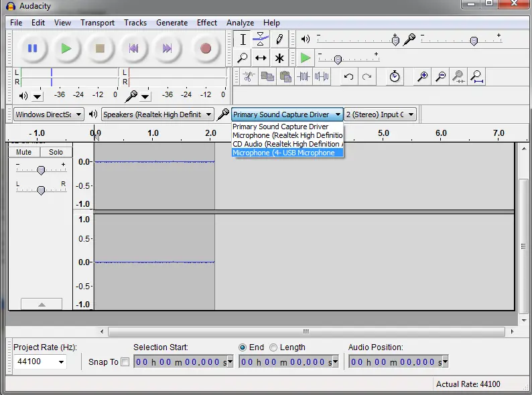This screenshot has height=395, width=532.
Task: Open the Windows DirectSound host dropdown
Action: point(49,114)
